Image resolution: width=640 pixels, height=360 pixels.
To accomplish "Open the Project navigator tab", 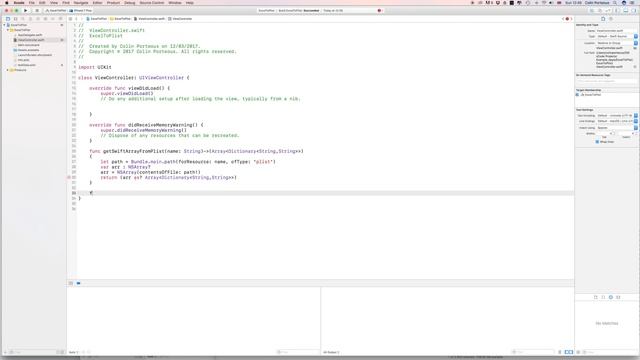I will coord(8,19).
